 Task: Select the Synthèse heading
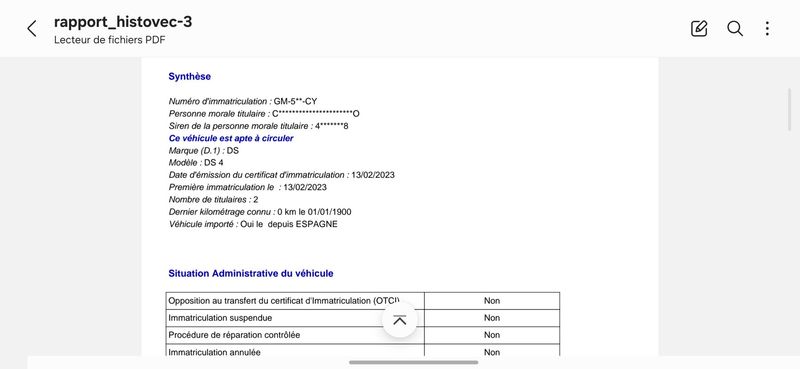coord(190,77)
